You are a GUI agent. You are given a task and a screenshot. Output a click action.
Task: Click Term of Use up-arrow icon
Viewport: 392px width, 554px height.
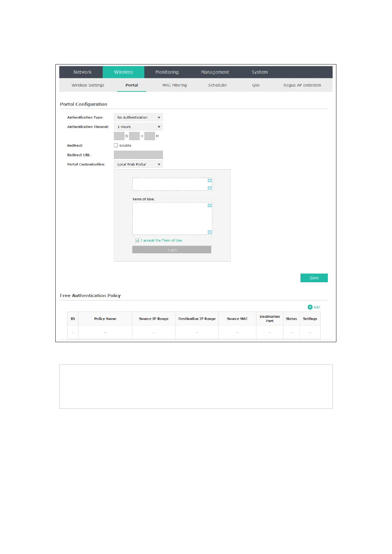[x=210, y=205]
